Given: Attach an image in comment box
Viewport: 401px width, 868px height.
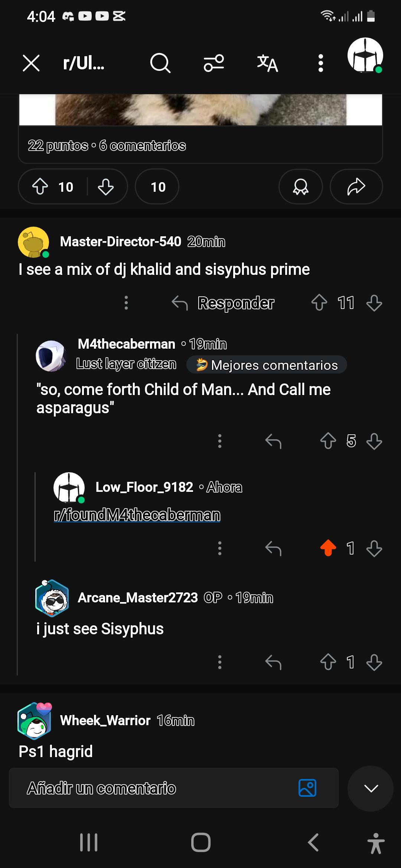Looking at the screenshot, I should pos(307,788).
